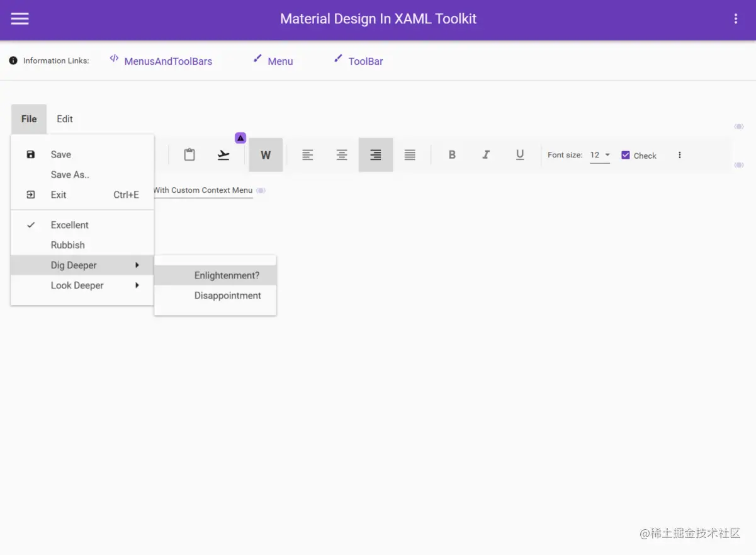Toggle italic formatting
Screen dimensions: 756x555
pyautogui.click(x=486, y=155)
